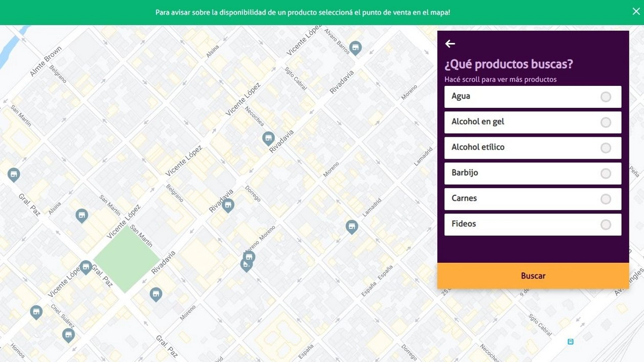Click the small blue train station icon
This screenshot has height=362, width=644.
point(570,342)
